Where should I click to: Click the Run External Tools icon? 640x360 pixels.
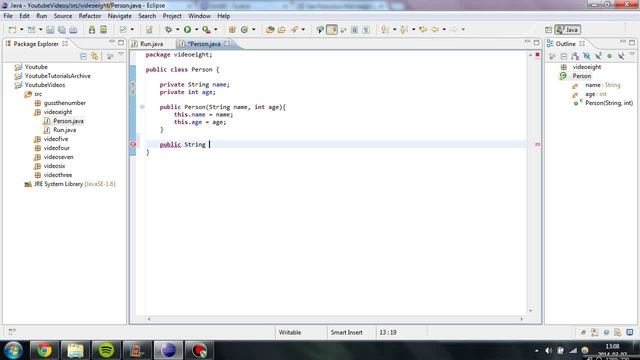click(207, 29)
